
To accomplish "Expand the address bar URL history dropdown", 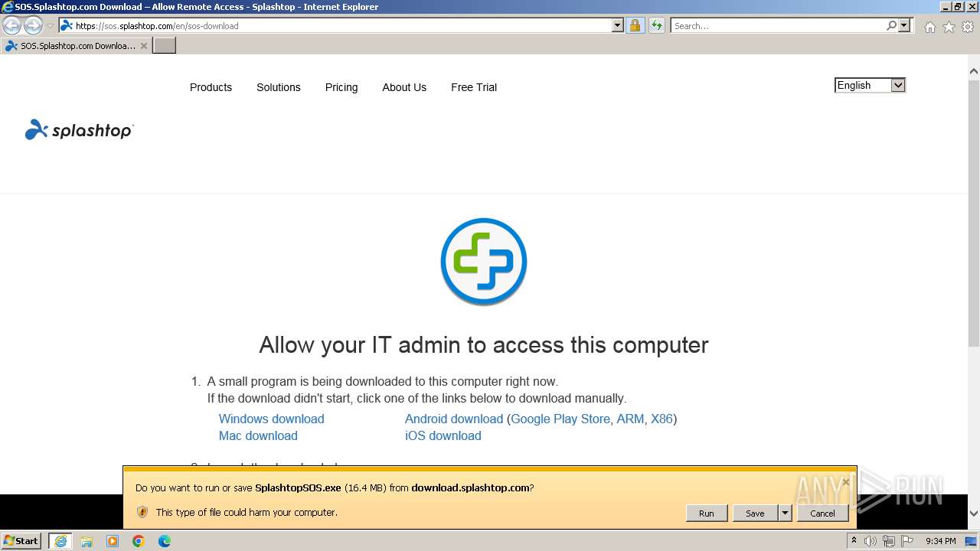I will tap(618, 26).
